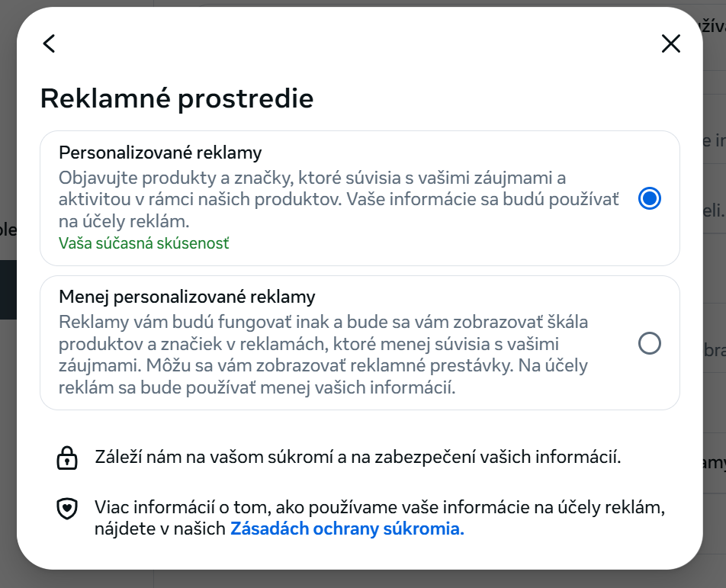Screen dimensions: 726x588
Task: Click the "Záleží nám na vašom súkromí" statement
Action: [x=358, y=458]
